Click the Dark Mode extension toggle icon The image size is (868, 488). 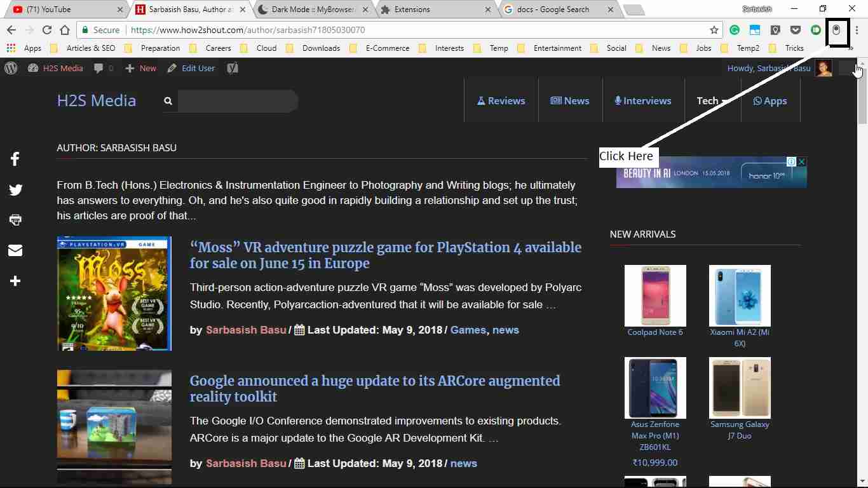(x=837, y=30)
